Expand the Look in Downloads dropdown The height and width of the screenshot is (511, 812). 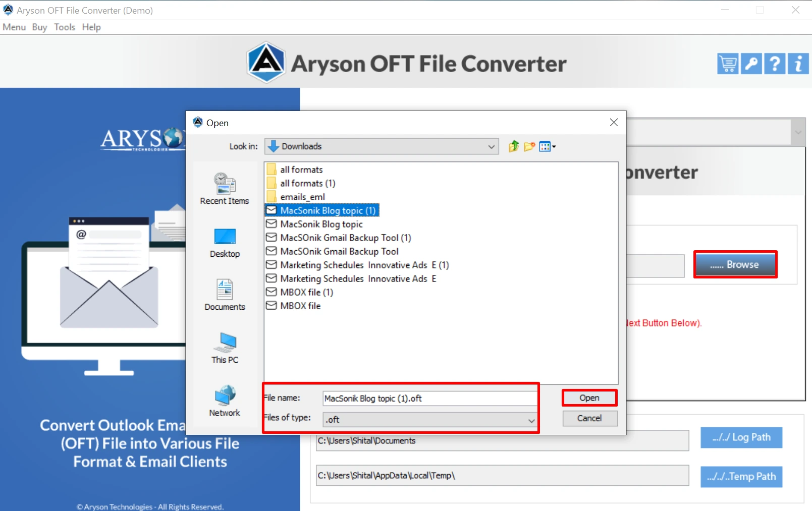pos(491,146)
